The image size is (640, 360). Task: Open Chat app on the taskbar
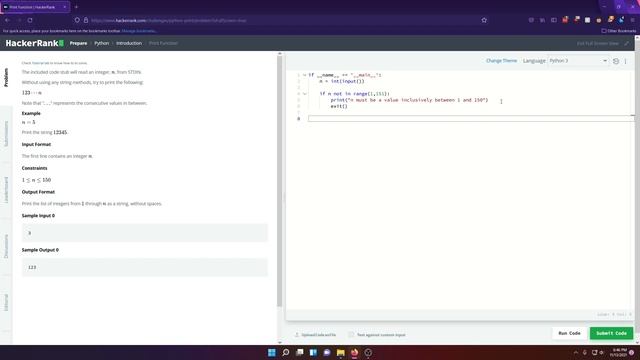[327, 352]
